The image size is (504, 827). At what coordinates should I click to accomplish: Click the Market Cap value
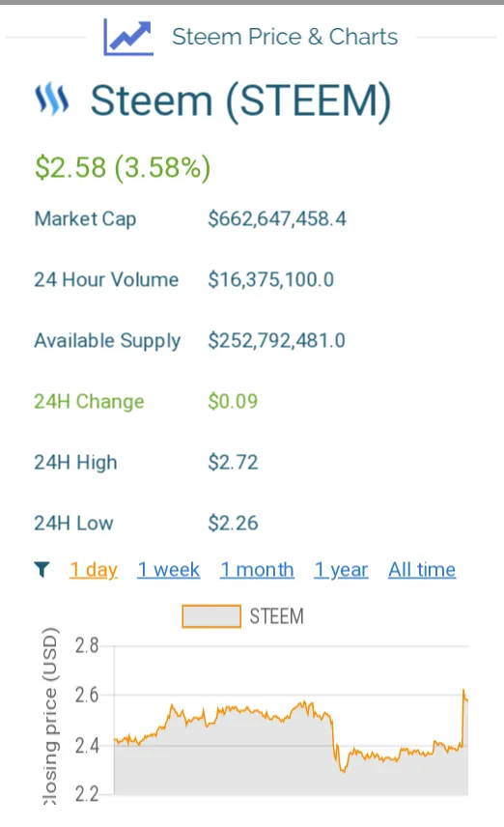(277, 219)
